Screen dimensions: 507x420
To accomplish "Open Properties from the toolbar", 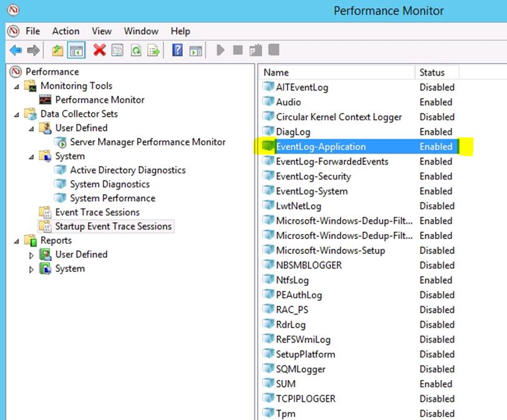I will tap(117, 51).
